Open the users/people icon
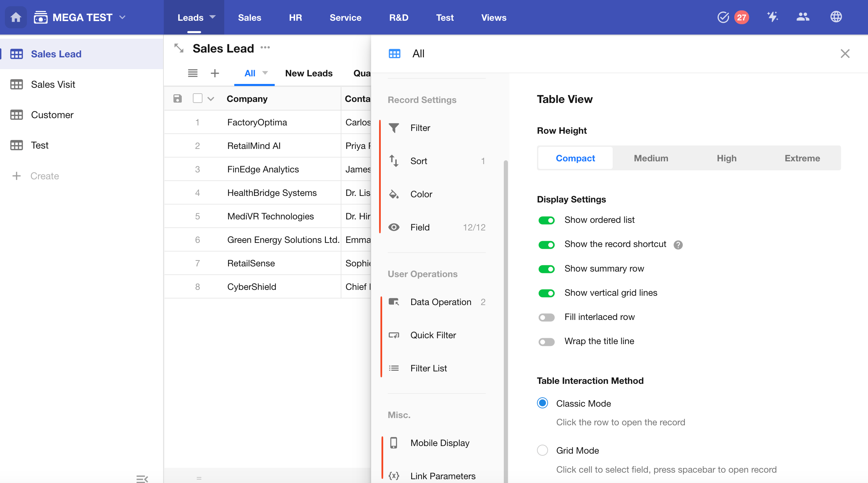The width and height of the screenshot is (868, 483). pyautogui.click(x=803, y=17)
